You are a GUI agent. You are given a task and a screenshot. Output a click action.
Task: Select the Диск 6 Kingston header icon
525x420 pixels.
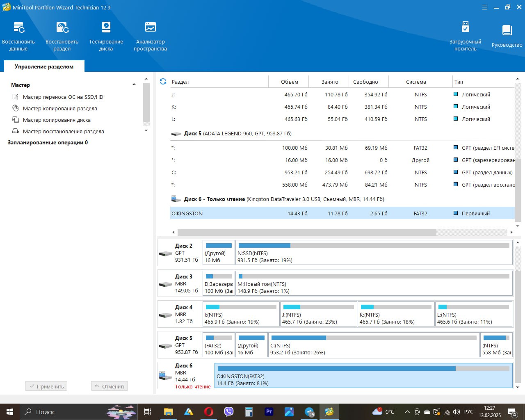click(176, 199)
